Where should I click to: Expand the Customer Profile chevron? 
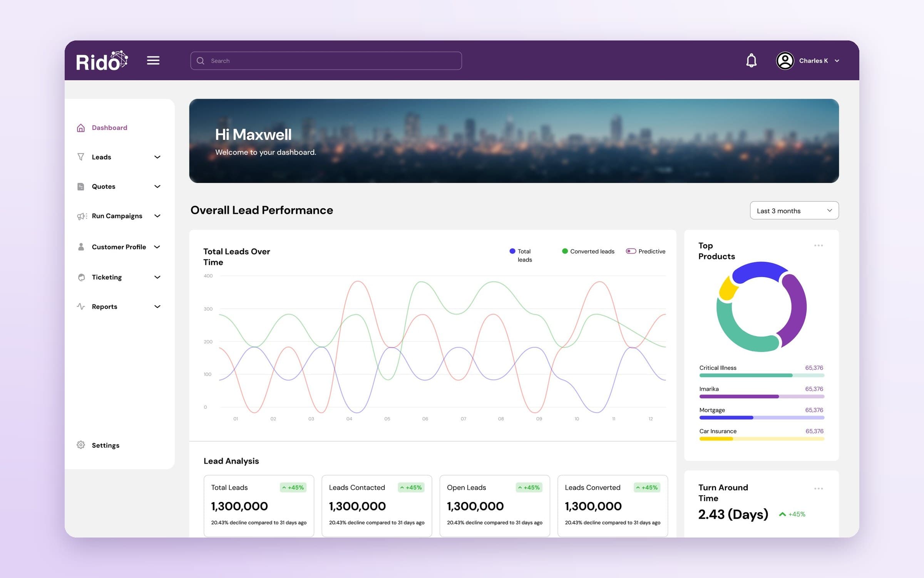[157, 247]
